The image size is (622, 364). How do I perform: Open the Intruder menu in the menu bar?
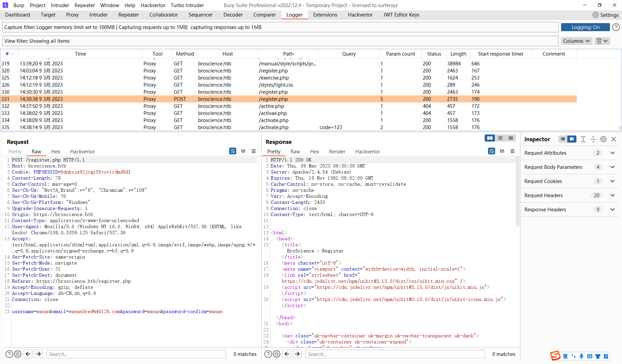click(60, 5)
